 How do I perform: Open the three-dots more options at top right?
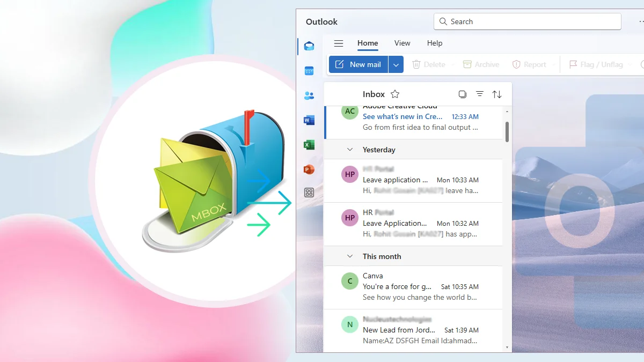coord(642,21)
